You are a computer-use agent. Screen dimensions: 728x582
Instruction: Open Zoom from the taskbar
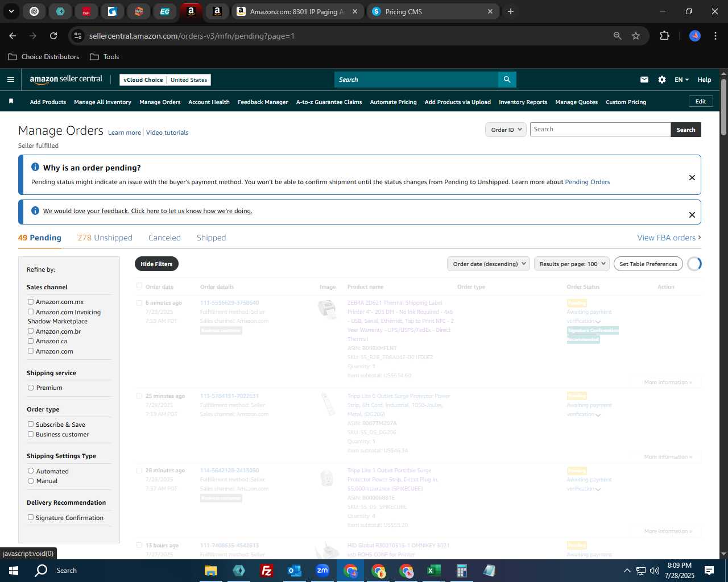pos(322,571)
